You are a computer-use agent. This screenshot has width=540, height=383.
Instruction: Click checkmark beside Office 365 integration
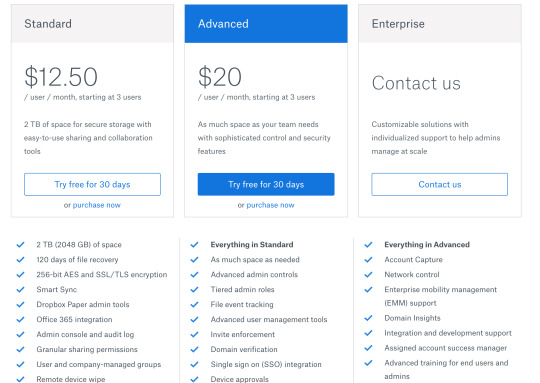(x=21, y=319)
